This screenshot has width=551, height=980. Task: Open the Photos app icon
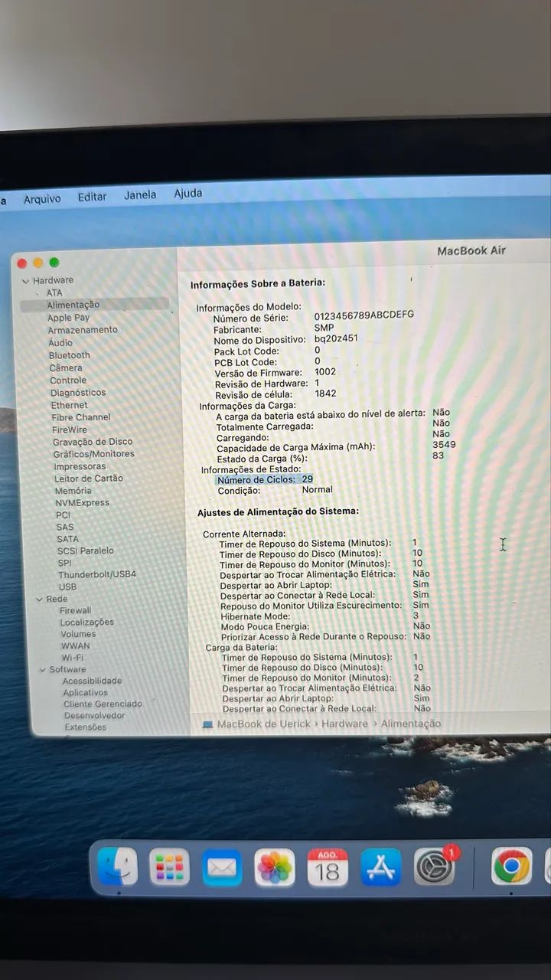[x=275, y=868]
